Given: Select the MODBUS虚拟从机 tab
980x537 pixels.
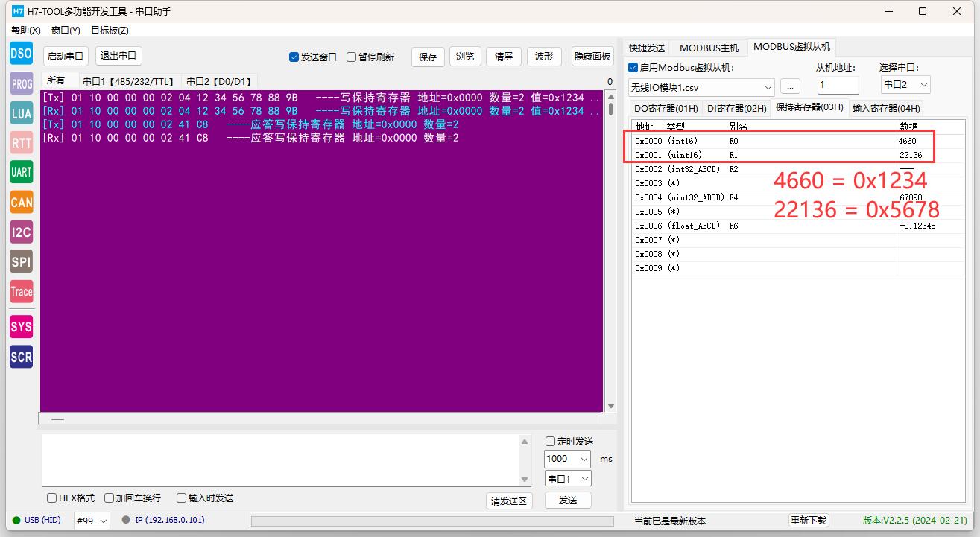Looking at the screenshot, I should (x=791, y=46).
